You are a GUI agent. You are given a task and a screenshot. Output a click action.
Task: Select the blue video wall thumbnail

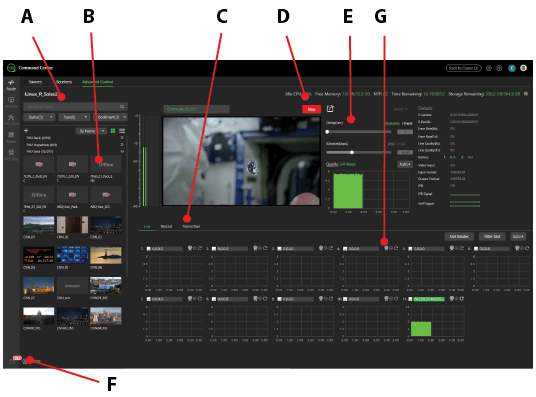[72, 255]
